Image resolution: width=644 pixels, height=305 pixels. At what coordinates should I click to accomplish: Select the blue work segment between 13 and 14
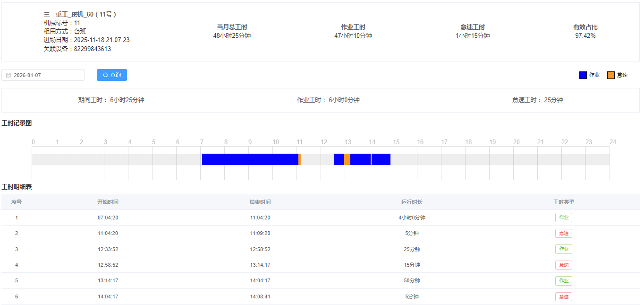360,159
